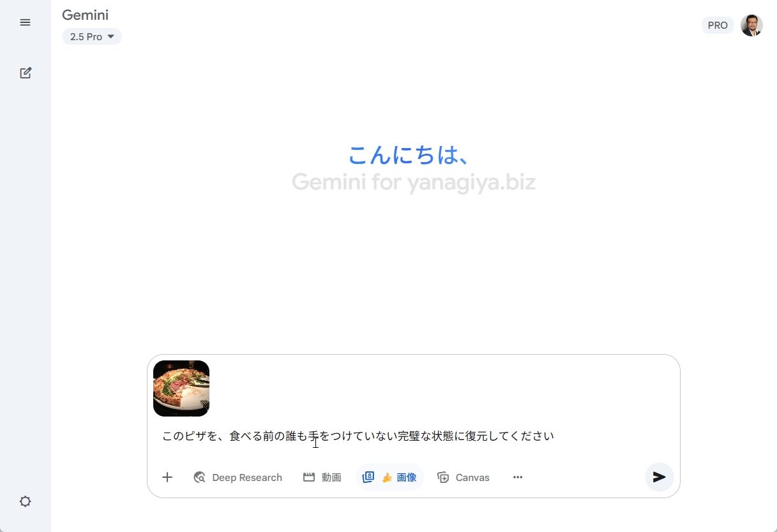Enable the 動画 video tool
The image size is (777, 532).
(x=322, y=477)
